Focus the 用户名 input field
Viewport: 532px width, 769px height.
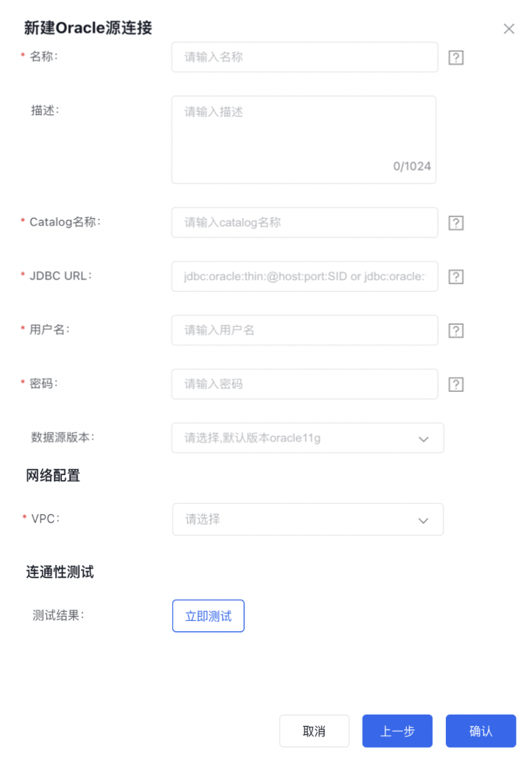click(304, 330)
